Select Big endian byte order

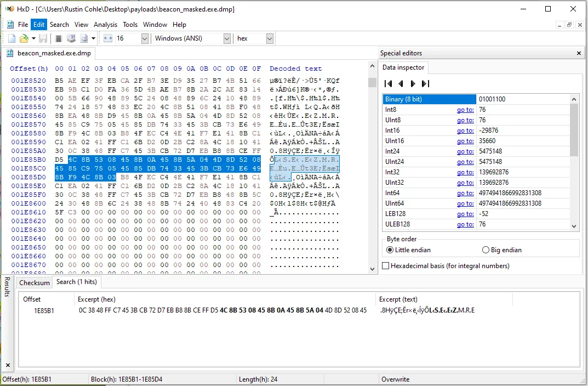click(x=486, y=250)
